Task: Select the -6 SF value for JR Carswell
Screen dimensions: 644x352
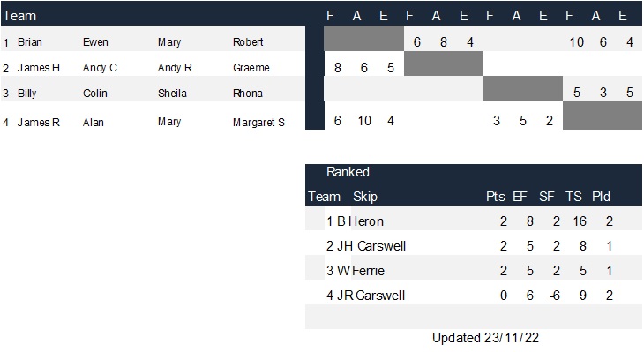Action: (x=555, y=296)
